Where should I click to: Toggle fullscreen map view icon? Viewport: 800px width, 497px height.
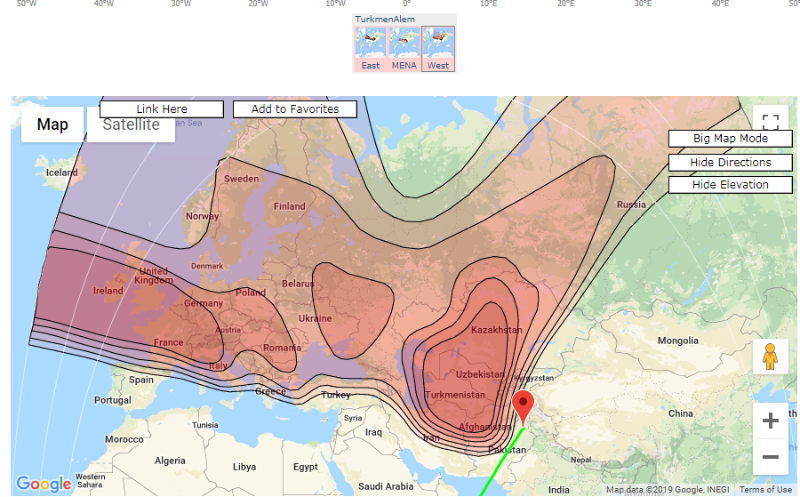coord(770,121)
